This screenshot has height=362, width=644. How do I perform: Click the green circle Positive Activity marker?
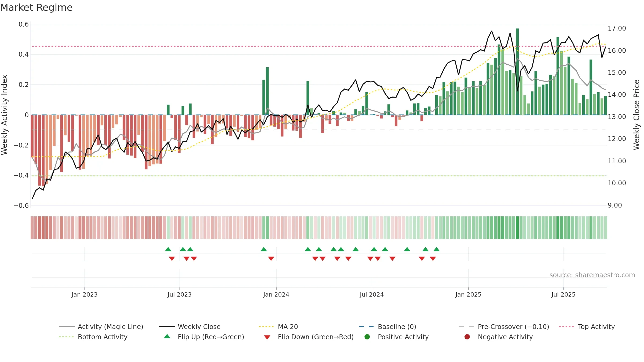(367, 337)
